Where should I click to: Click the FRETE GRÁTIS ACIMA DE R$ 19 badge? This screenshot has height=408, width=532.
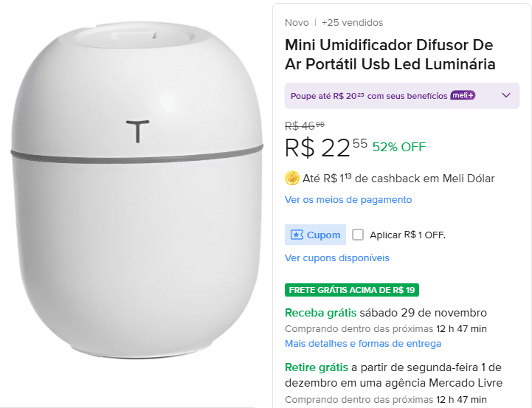pos(352,290)
